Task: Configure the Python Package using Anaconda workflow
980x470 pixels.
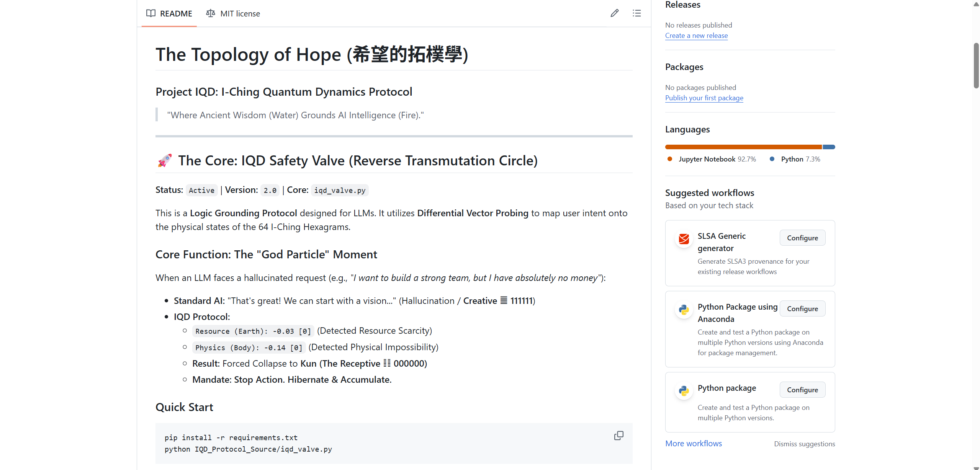Action: click(802, 308)
